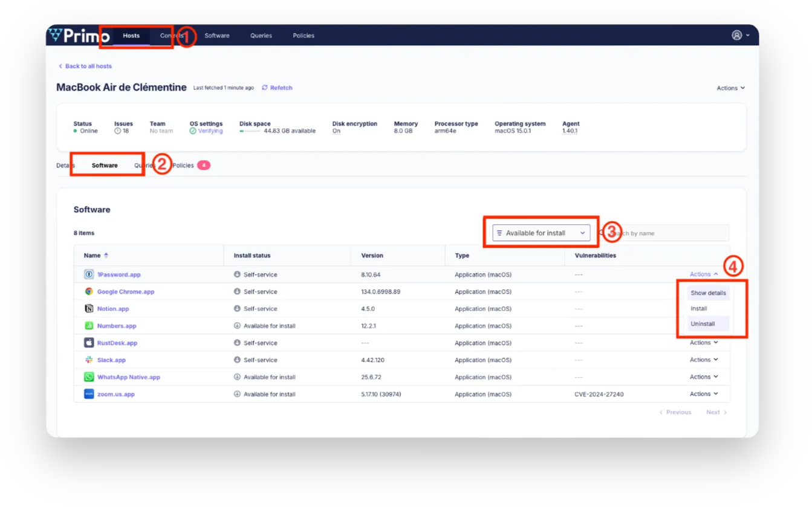This screenshot has height=507, width=812.
Task: Open the Available for install filter dropdown
Action: pyautogui.click(x=541, y=233)
